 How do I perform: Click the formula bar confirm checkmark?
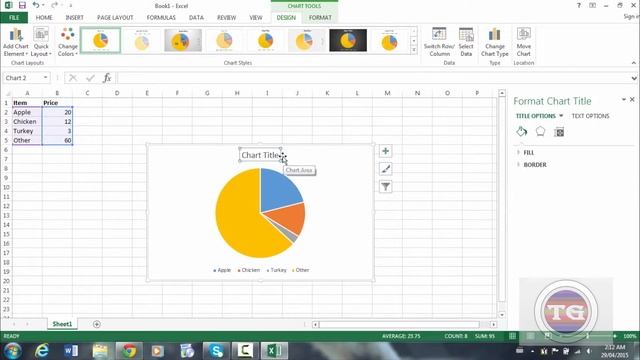pyautogui.click(x=90, y=78)
